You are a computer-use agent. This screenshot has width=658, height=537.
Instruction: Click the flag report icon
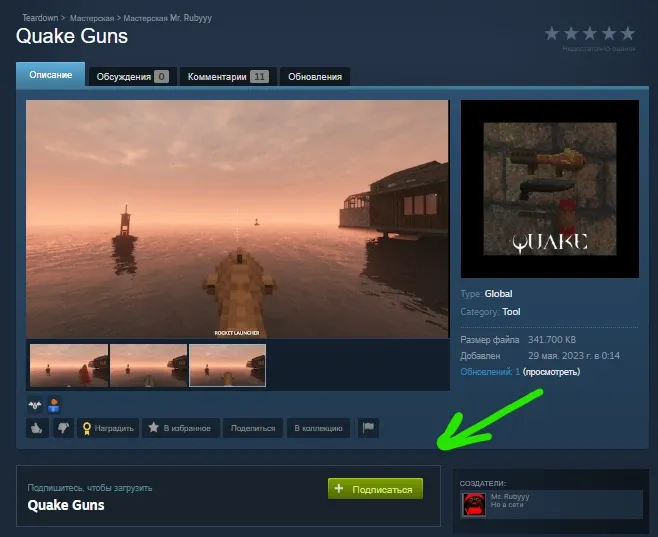tap(368, 428)
